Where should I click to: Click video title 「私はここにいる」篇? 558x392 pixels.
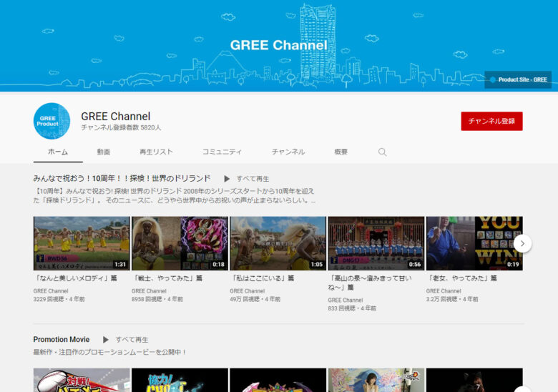pos(262,278)
